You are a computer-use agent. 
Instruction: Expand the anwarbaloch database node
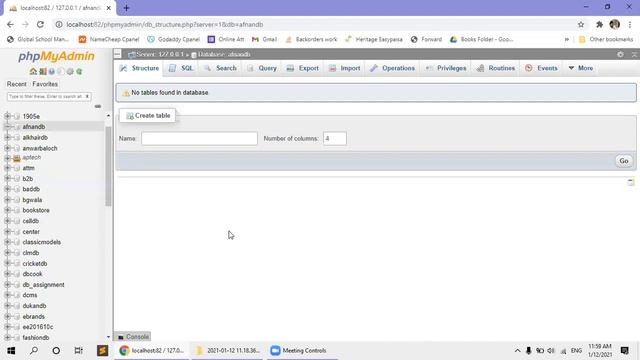(x=7, y=148)
